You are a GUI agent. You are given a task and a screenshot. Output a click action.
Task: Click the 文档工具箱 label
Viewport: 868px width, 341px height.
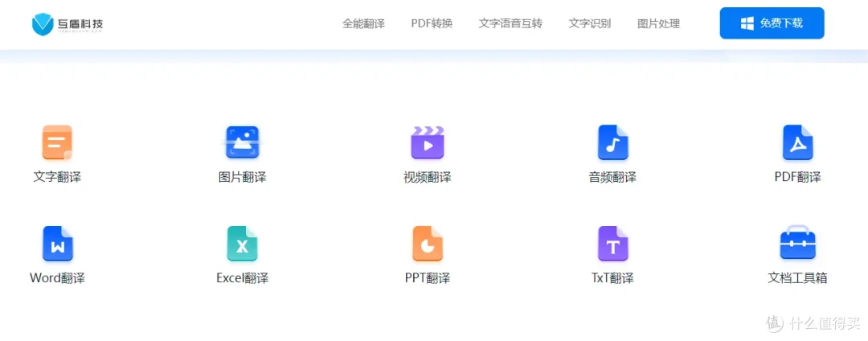(798, 278)
